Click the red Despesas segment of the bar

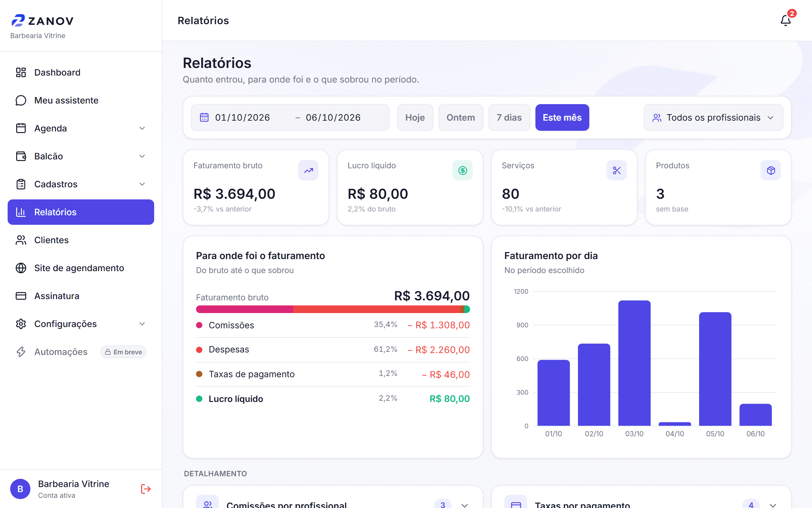click(377, 309)
